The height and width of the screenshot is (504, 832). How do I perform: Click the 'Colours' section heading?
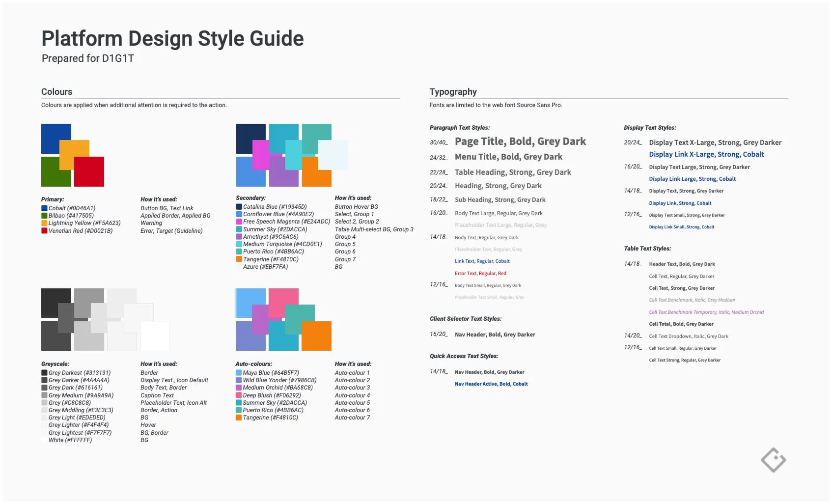(x=56, y=92)
